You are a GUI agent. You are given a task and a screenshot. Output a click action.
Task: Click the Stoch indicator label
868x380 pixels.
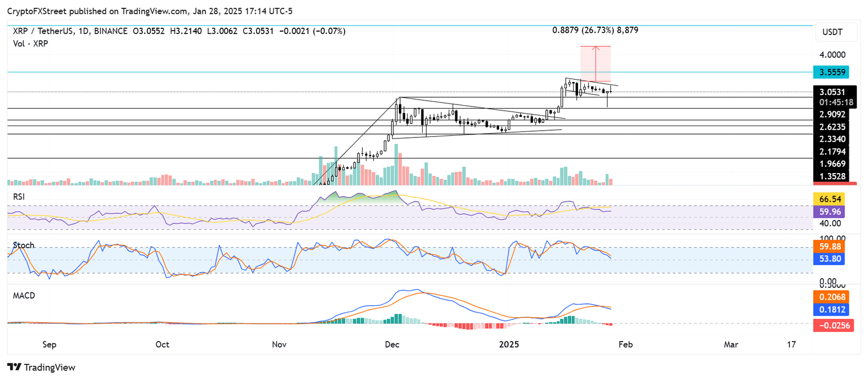[x=23, y=245]
